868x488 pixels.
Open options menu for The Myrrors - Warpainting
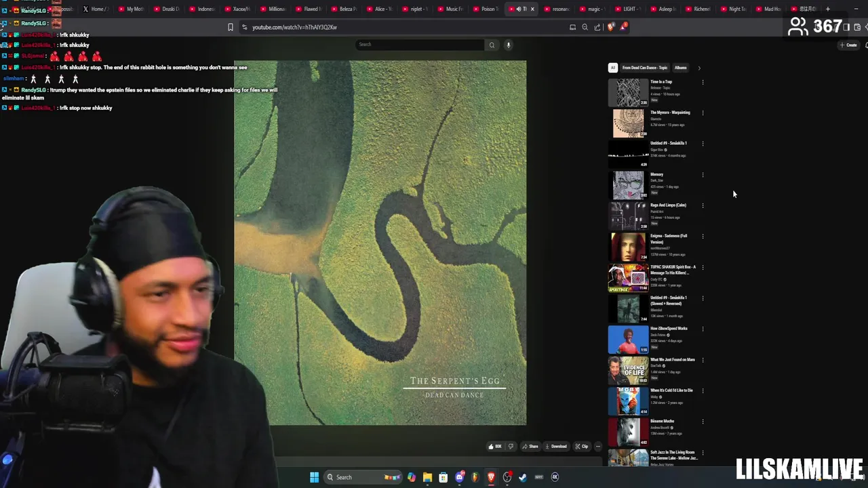pos(703,113)
